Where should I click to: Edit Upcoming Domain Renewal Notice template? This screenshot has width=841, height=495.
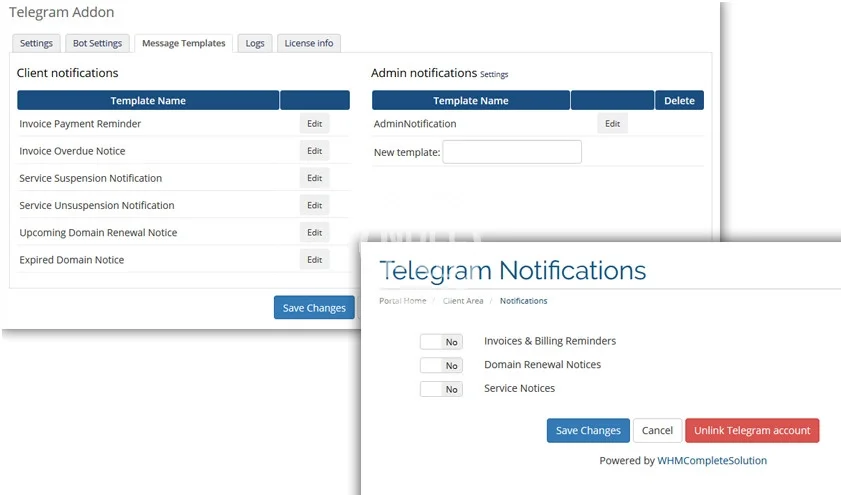[x=314, y=232]
